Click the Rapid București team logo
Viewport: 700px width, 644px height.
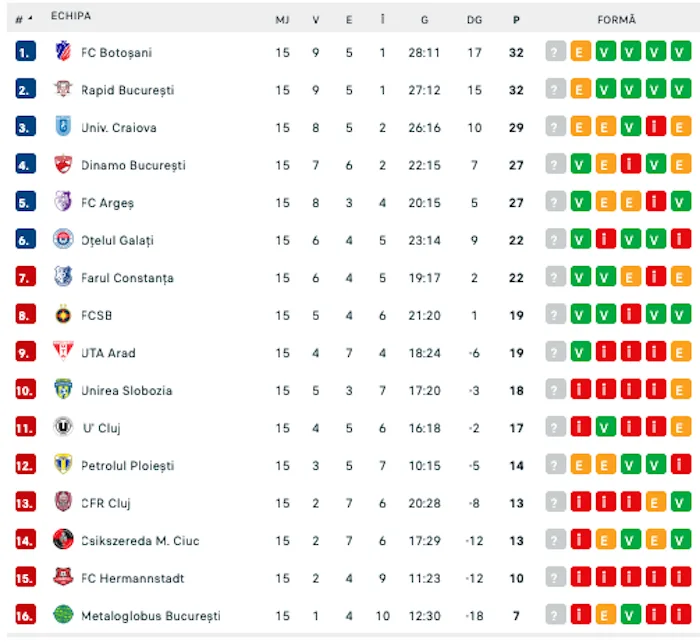click(63, 90)
